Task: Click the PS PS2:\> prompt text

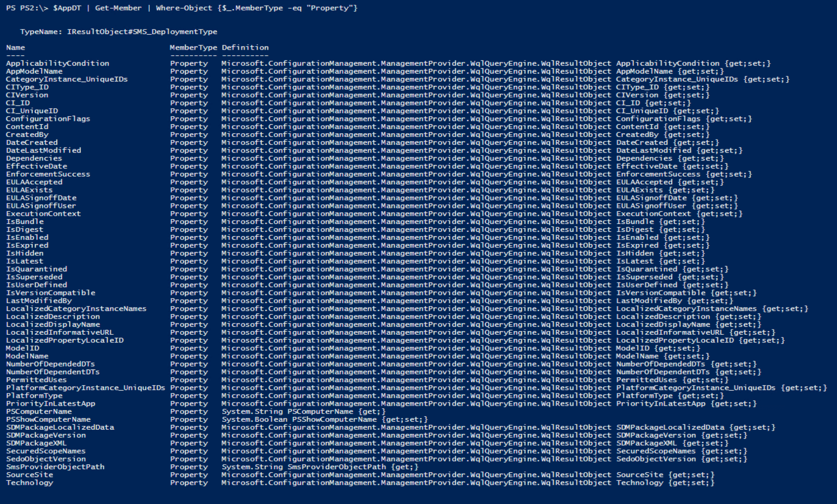Action: [27, 8]
